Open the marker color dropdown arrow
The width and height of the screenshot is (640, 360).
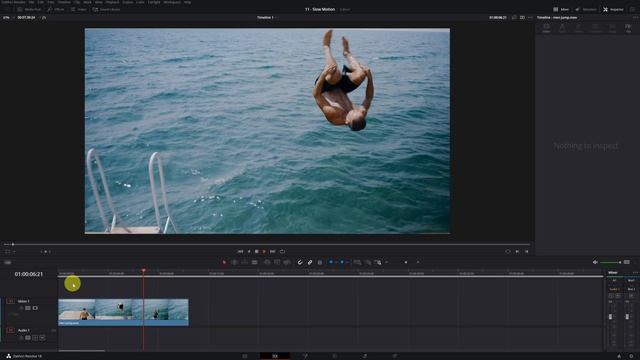347,262
